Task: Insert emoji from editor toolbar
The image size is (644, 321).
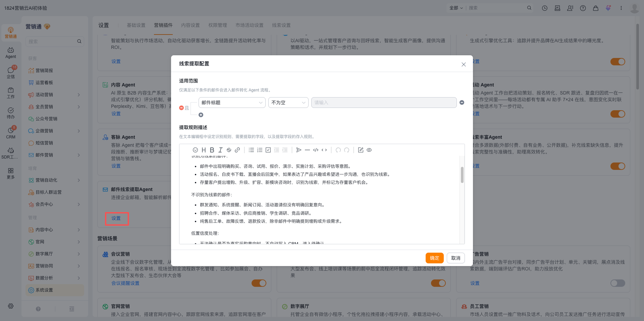Action: click(195, 150)
